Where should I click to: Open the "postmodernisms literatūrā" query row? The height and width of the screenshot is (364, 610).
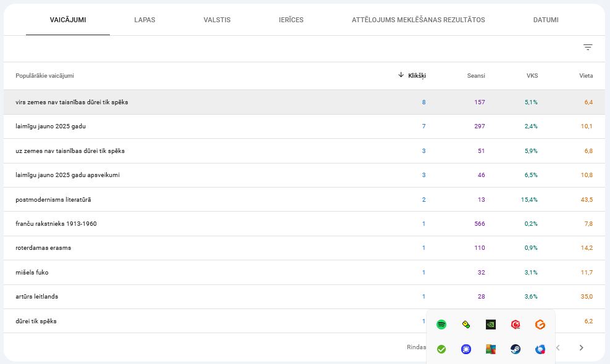pyautogui.click(x=53, y=200)
